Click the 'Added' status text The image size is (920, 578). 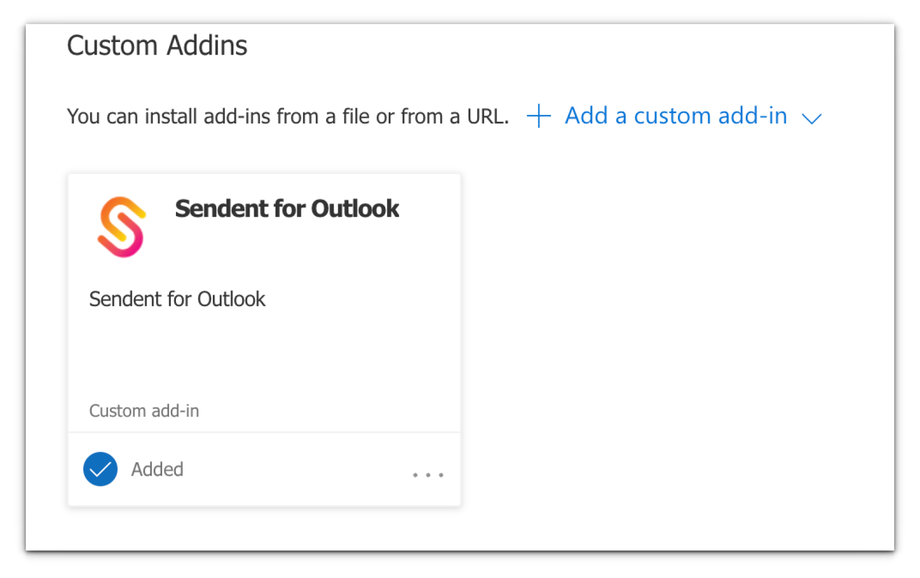tap(157, 469)
